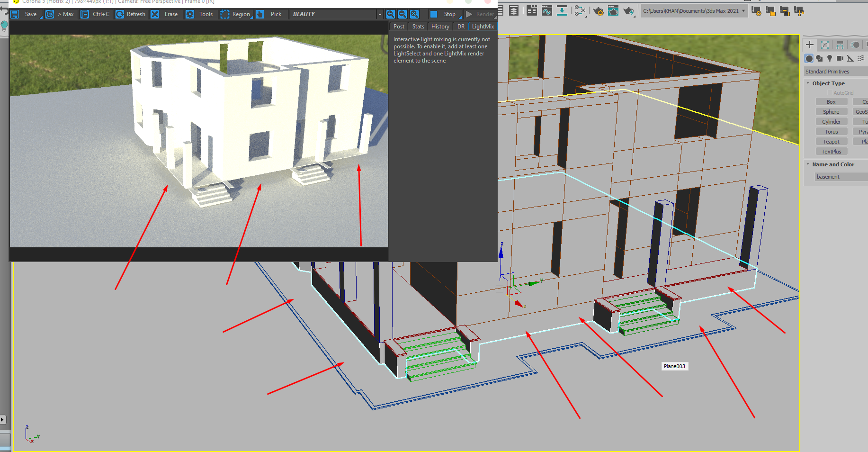Open Render Setup teapot with gear
868x452 pixels.
pyautogui.click(x=598, y=10)
